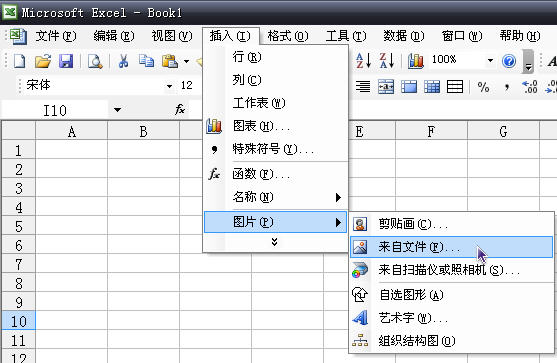The image size is (557, 363).
Task: Choose 来自文件(F)... from submenu
Action: [451, 247]
